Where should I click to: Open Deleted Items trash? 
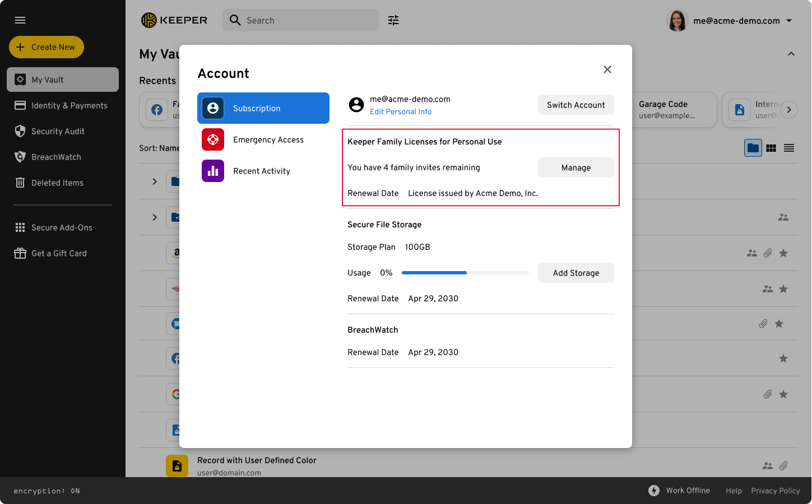point(57,183)
